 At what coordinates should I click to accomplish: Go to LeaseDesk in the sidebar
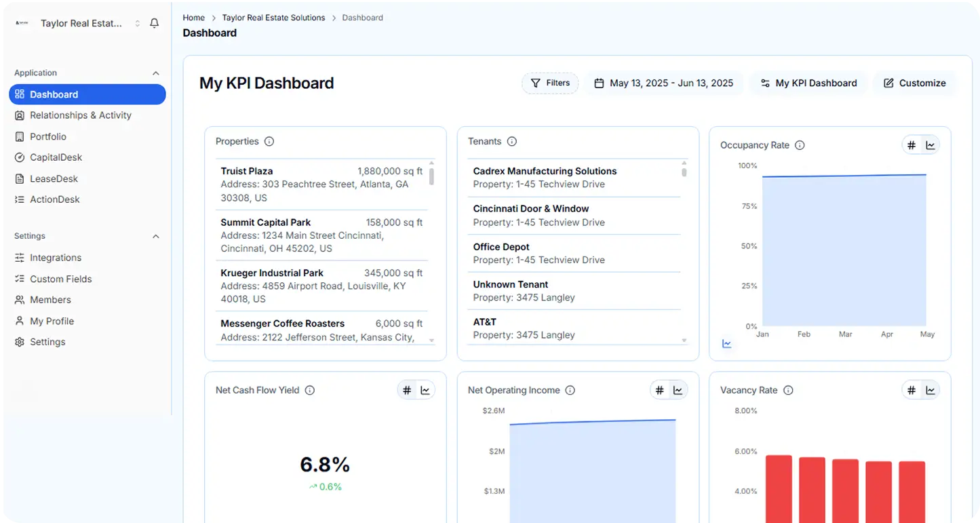click(x=54, y=178)
